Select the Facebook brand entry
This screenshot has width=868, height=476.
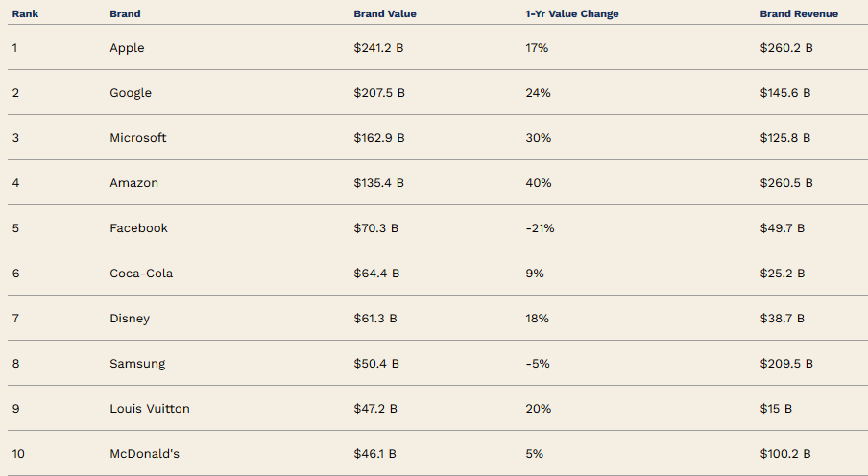coord(138,228)
